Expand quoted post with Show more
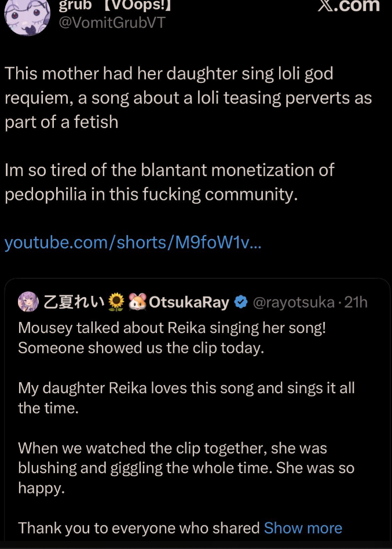 tap(303, 528)
